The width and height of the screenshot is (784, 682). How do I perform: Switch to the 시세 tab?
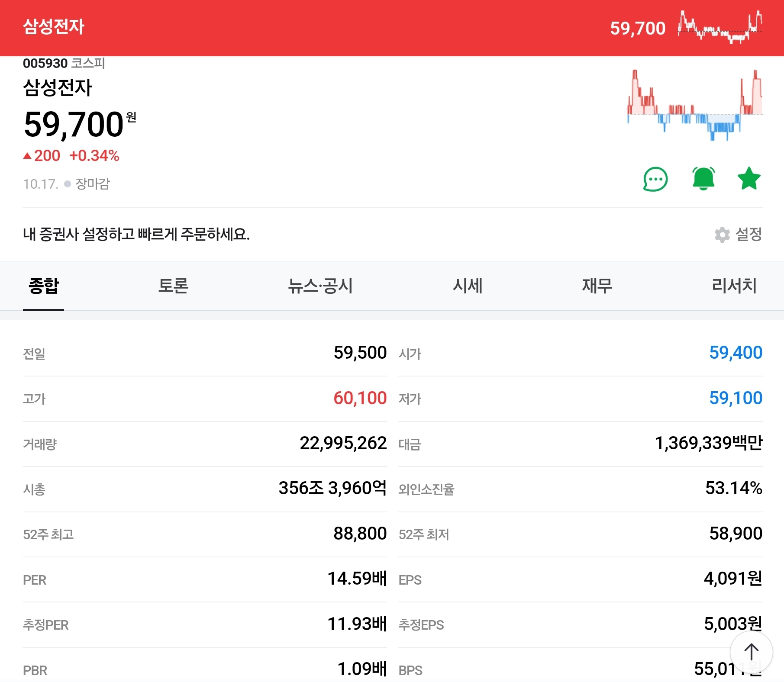pyautogui.click(x=468, y=286)
